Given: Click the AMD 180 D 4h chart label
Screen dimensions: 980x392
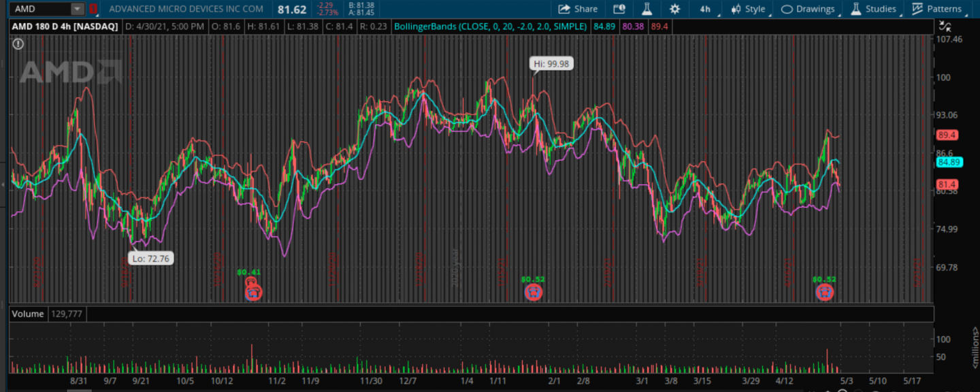Looking at the screenshot, I should tap(65, 27).
